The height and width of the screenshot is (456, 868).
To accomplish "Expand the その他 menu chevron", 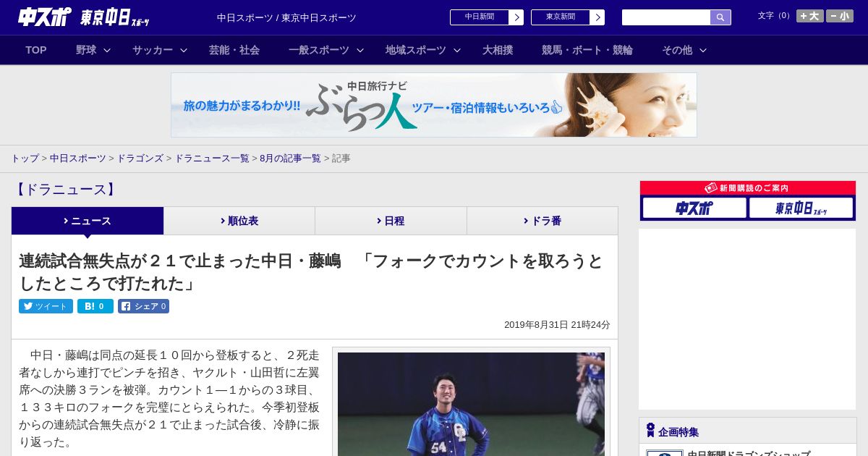I will coord(703,50).
